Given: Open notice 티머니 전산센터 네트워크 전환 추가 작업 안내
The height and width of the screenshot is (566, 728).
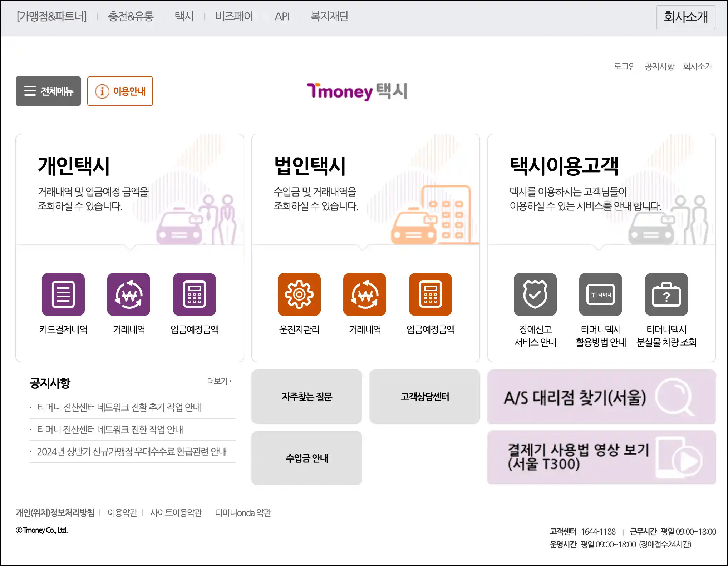Looking at the screenshot, I should [x=119, y=407].
